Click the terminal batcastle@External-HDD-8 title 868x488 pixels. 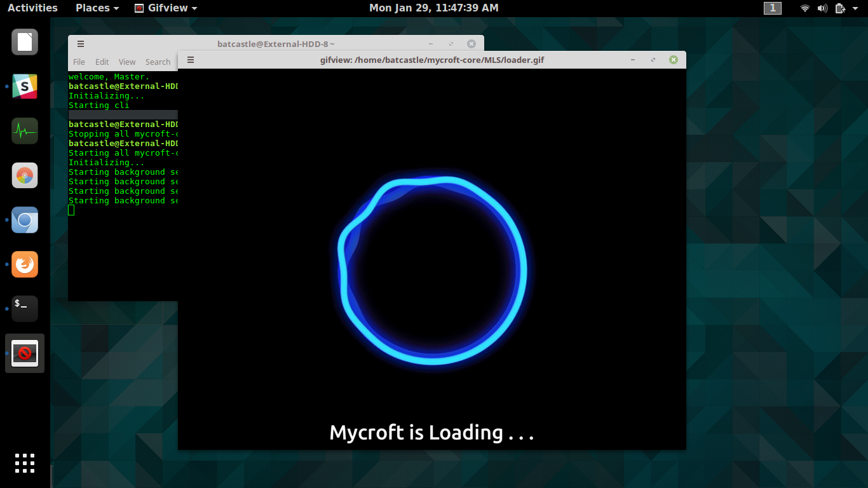pos(276,44)
